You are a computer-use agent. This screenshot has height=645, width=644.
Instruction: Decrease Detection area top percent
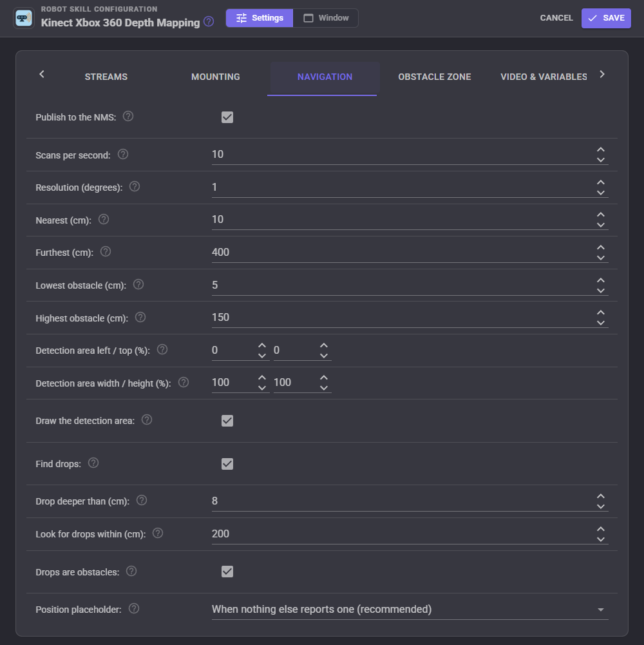point(324,356)
